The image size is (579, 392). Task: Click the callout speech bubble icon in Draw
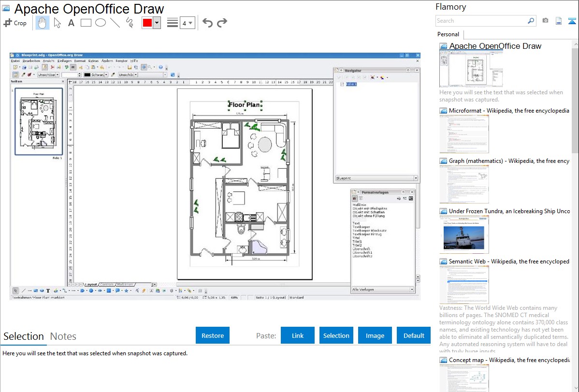[117, 291]
